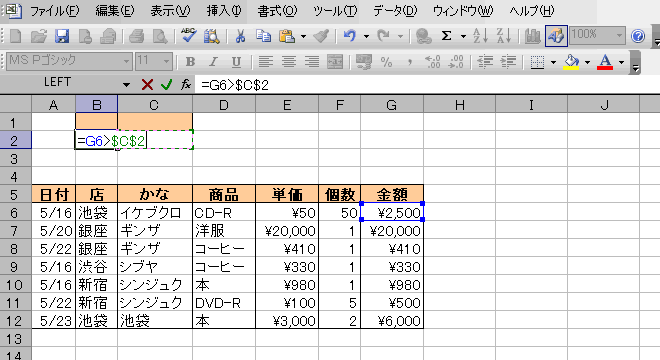Click the Print icon
The height and width of the screenshot is (360, 660).
[136, 36]
